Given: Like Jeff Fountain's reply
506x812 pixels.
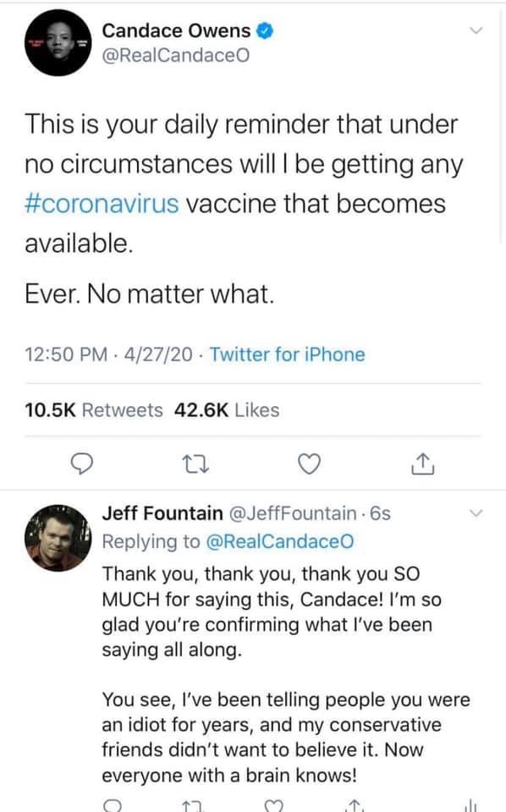Looking at the screenshot, I should 274,806.
